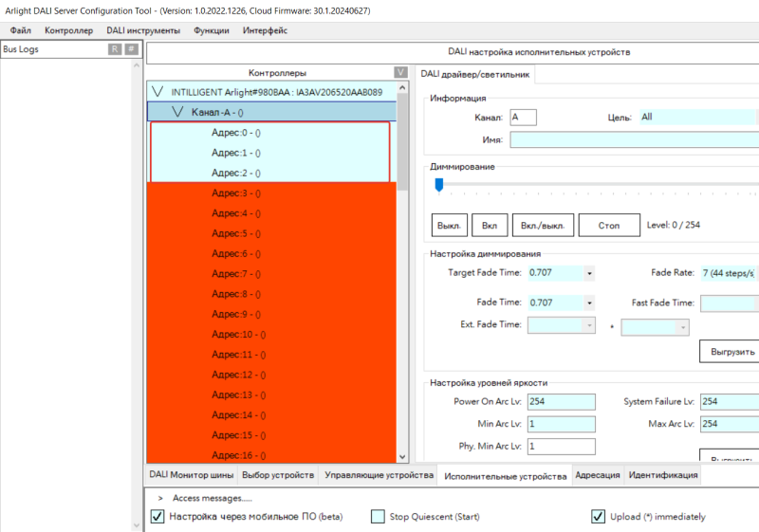Collapse the Канал-А tree node
Screen dimensions: 759x532
point(177,112)
